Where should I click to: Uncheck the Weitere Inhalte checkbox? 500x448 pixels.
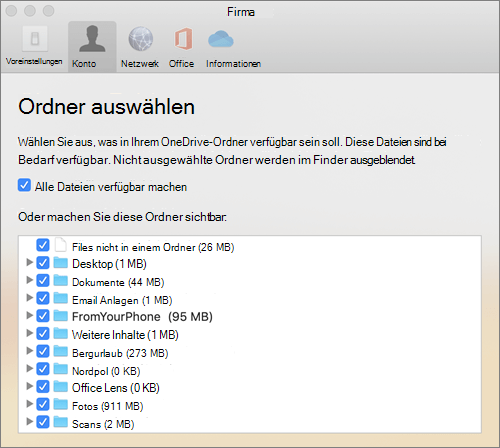coord(43,333)
